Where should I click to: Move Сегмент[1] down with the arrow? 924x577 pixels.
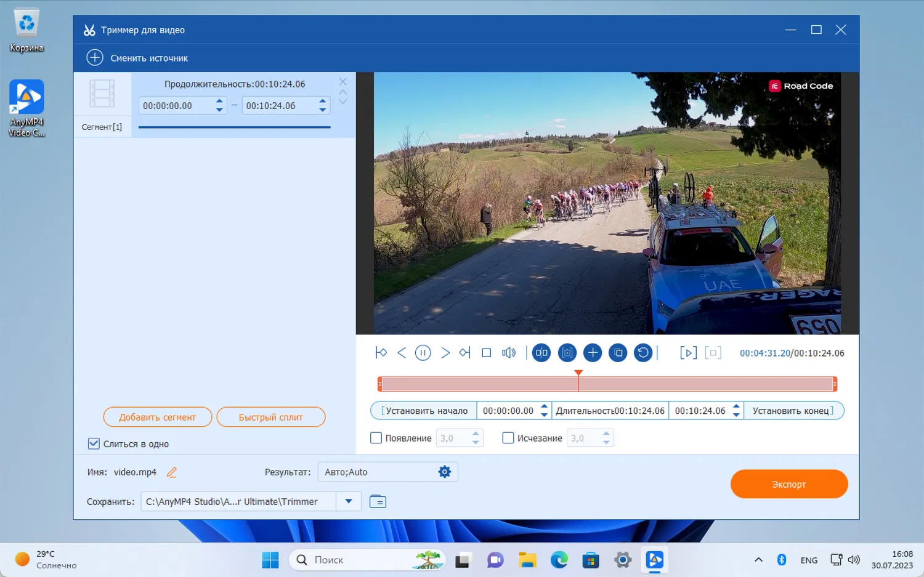[343, 102]
